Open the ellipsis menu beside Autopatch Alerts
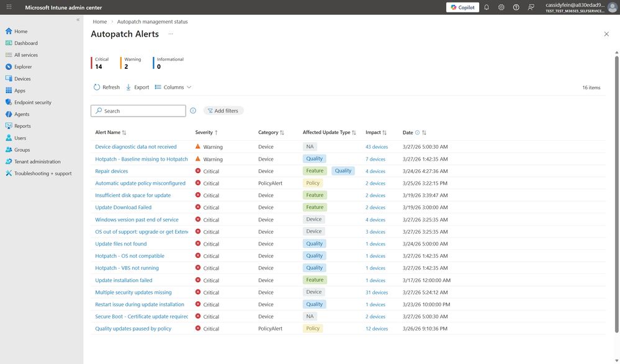Viewport: 620px width, 364px height. pos(171,34)
